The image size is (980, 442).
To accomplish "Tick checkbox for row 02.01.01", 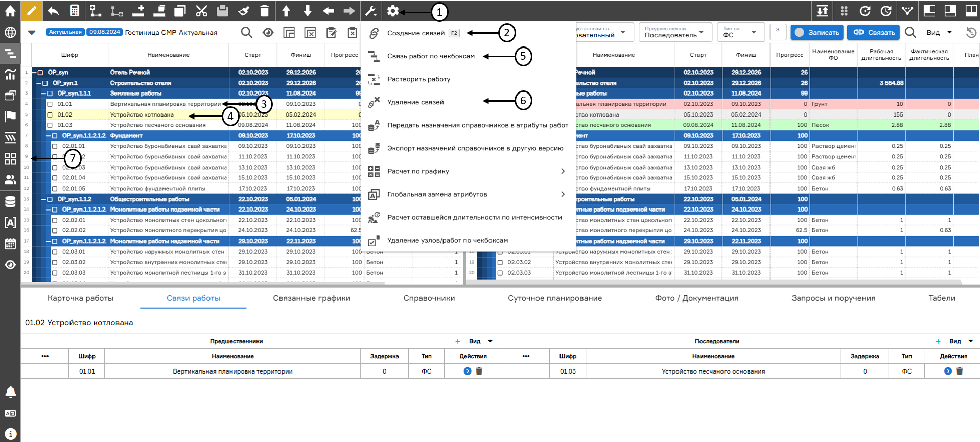I will 55,146.
